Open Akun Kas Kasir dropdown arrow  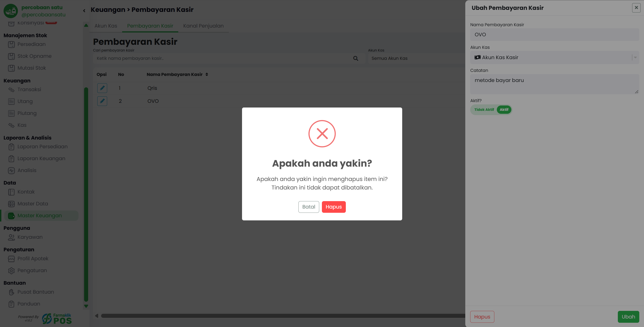(635, 58)
